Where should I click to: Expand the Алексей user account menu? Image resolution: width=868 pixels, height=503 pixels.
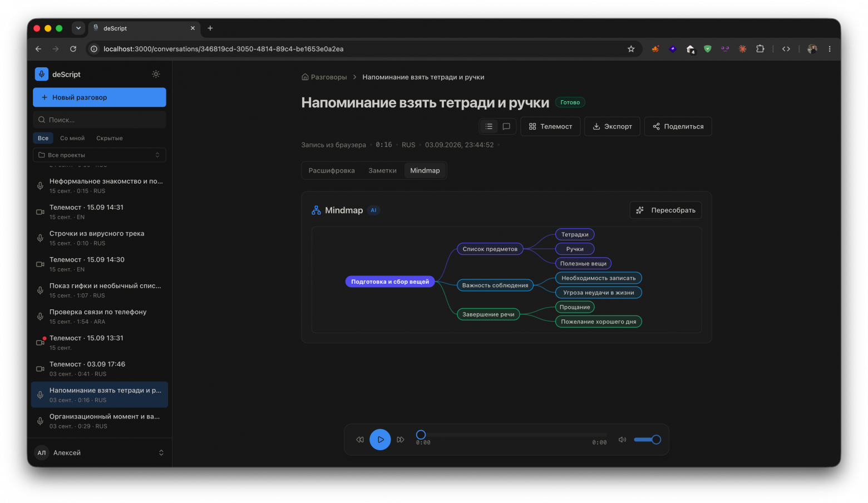(100, 453)
